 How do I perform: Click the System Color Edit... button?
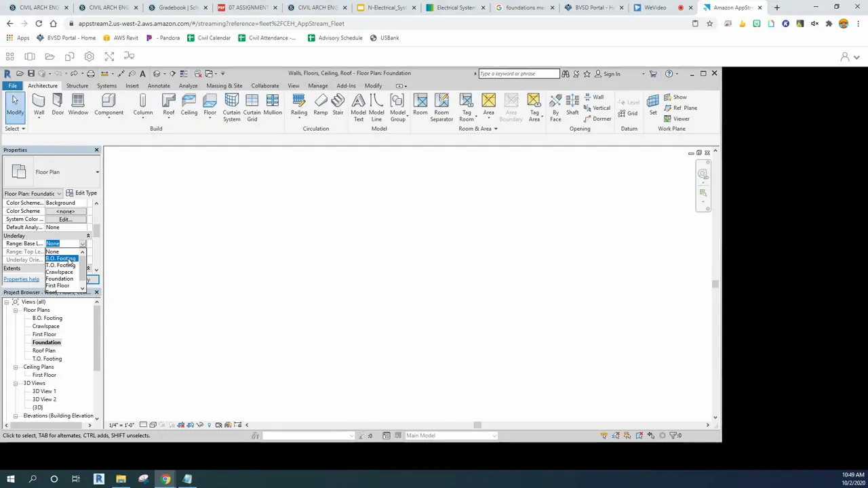(x=66, y=220)
